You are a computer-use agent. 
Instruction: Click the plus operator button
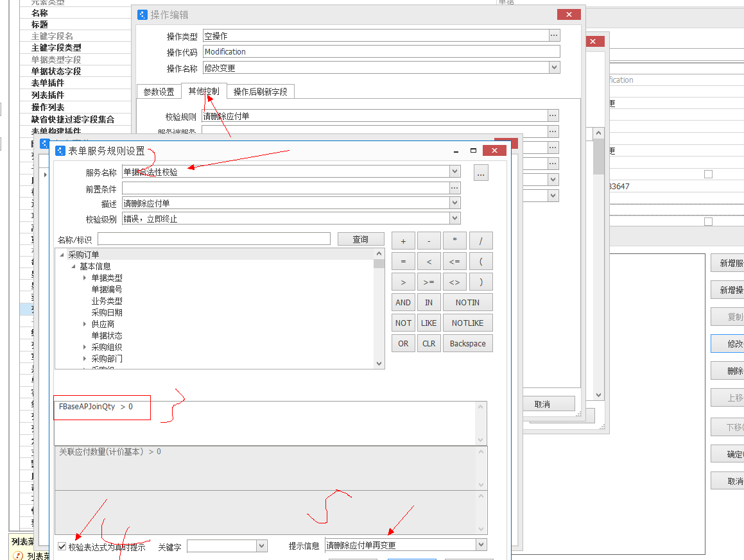tap(403, 241)
